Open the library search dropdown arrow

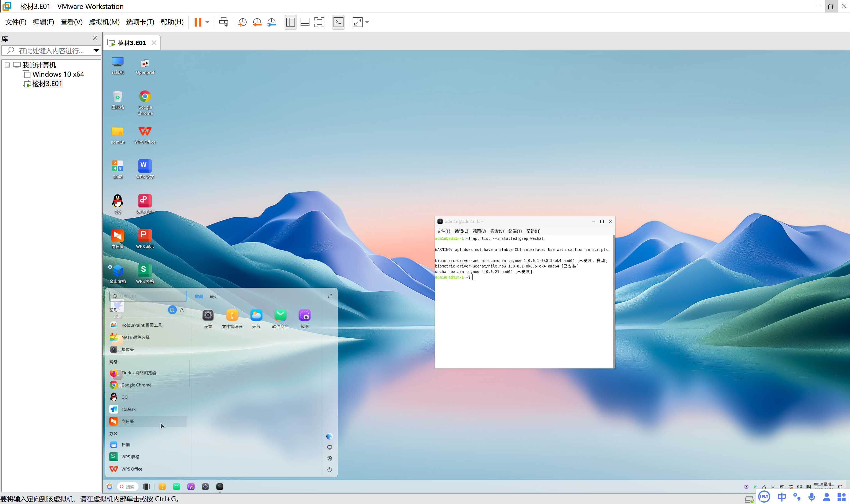click(x=96, y=51)
